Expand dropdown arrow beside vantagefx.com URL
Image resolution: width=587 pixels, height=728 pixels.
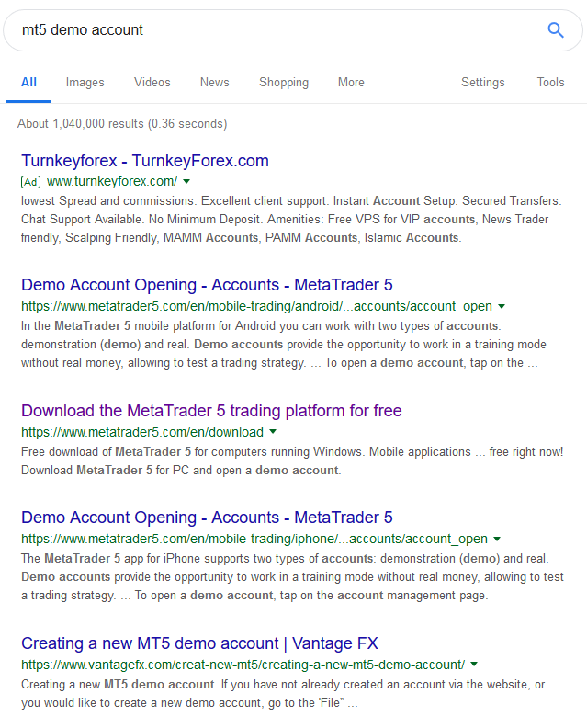pos(474,665)
